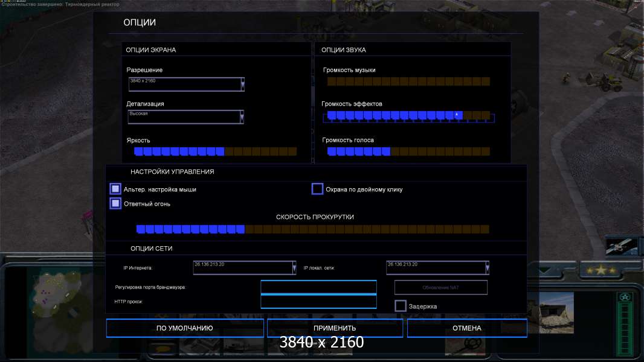Open the Разрешение dropdown arrow
Image resolution: width=644 pixels, height=362 pixels.
coord(243,84)
